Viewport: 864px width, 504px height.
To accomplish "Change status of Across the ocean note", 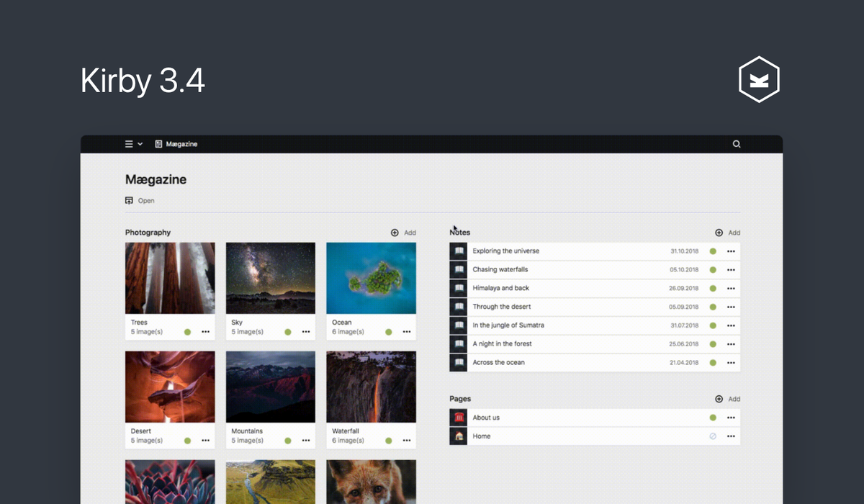I will pos(713,363).
